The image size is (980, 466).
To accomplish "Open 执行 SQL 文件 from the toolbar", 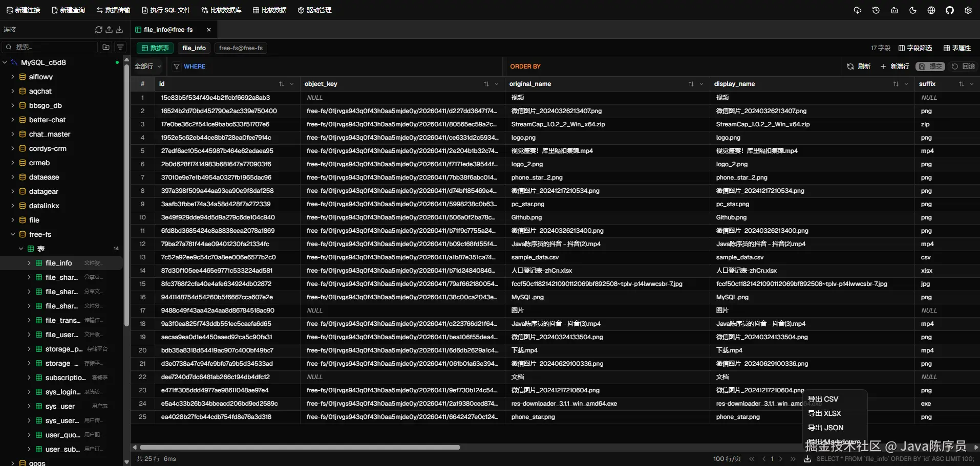I will tap(166, 10).
